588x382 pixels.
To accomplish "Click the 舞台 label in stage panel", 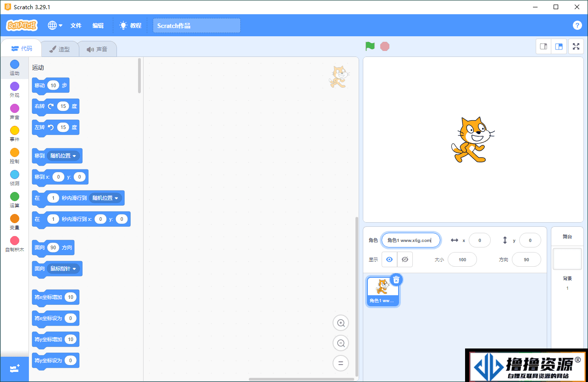I will 567,236.
